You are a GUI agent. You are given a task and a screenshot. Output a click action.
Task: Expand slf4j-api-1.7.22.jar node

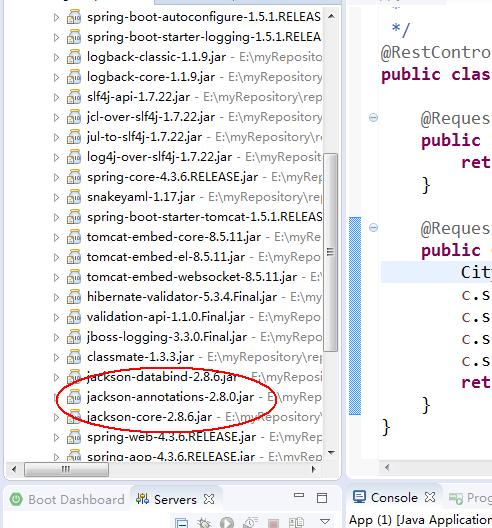(x=56, y=97)
